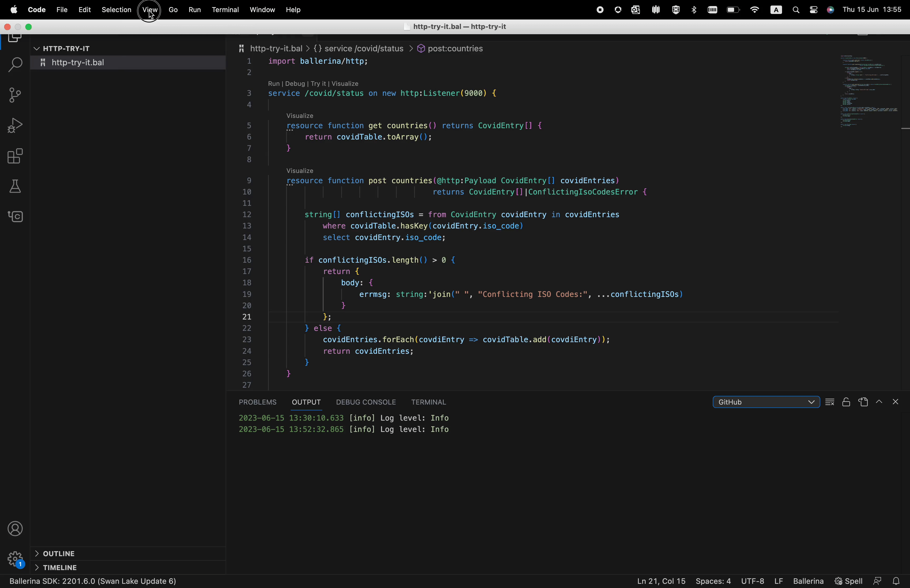Click Visualize above post countries function
The image size is (910, 588).
(300, 171)
